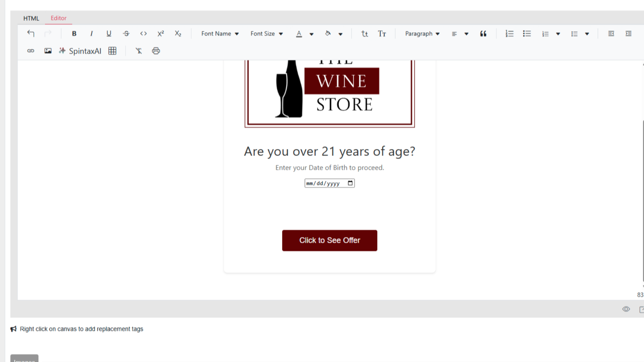Apply superscript formatting

pos(161,34)
